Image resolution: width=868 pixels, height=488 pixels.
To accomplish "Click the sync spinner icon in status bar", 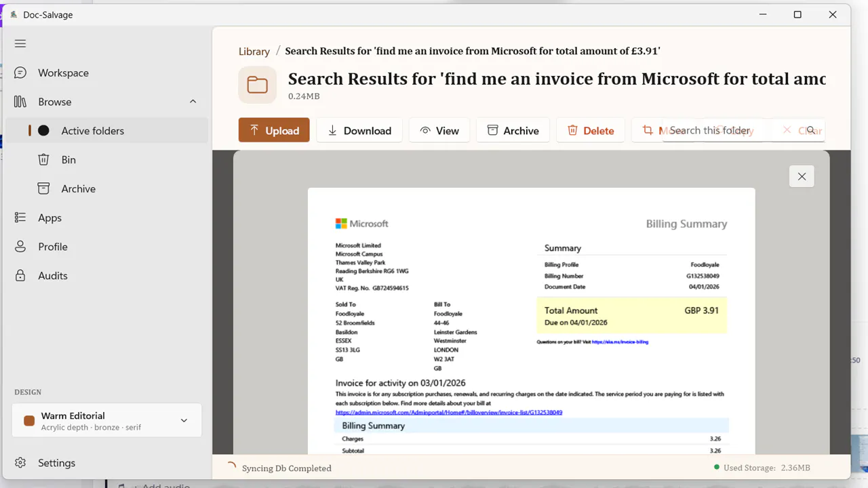I will tap(231, 467).
